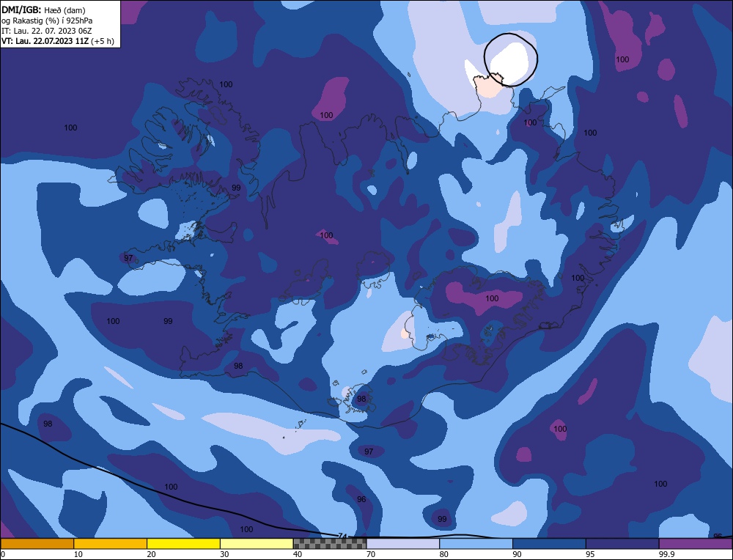The image size is (733, 560).
Task: Choose the medium blue 90–95 legend swatch
Action: pyautogui.click(x=549, y=544)
